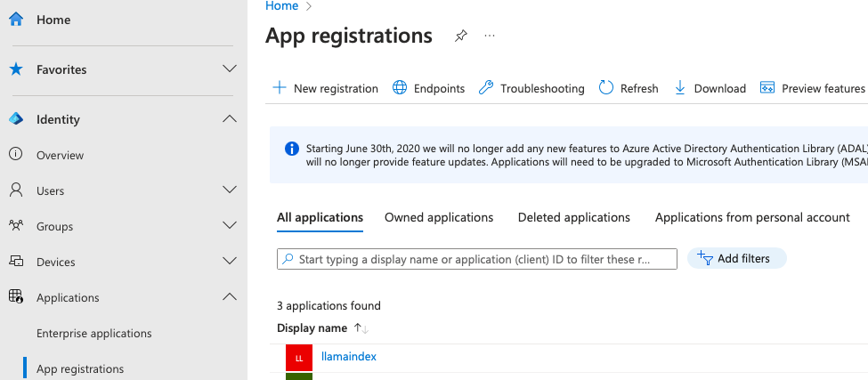Focus the display name search field
Screen dimensions: 868x380
coord(477,259)
